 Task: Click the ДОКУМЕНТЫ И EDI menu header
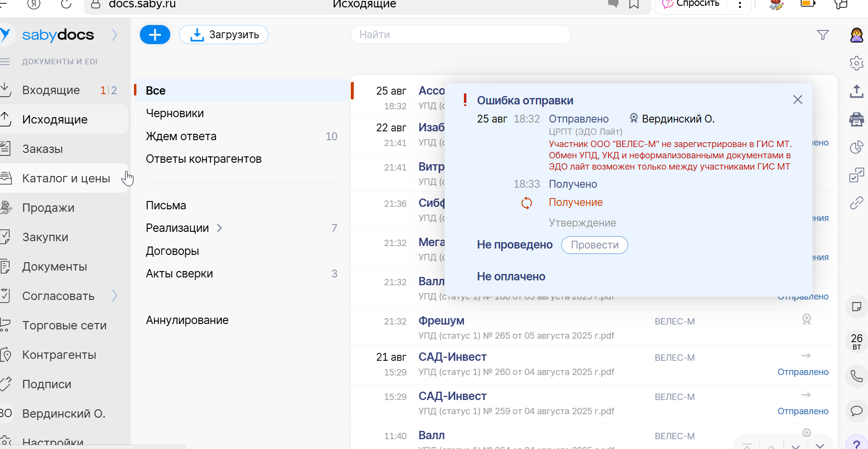(x=59, y=62)
